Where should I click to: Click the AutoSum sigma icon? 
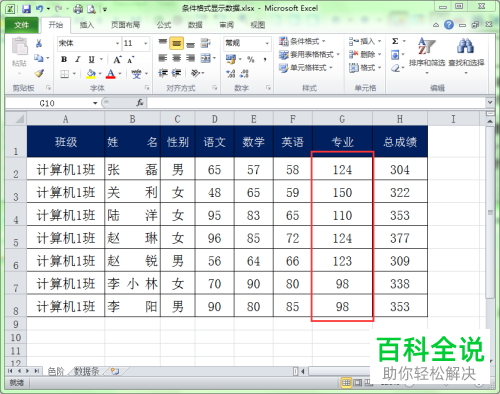395,41
